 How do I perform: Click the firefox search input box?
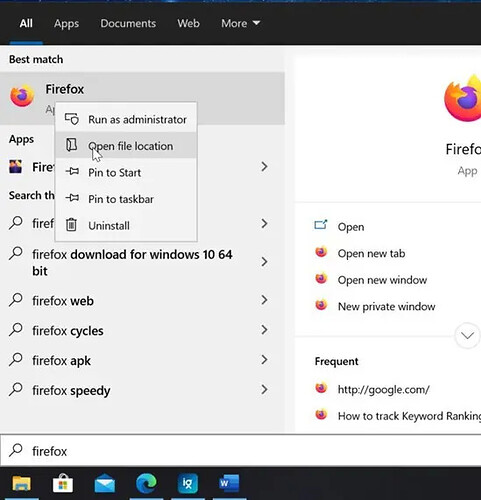tap(240, 451)
